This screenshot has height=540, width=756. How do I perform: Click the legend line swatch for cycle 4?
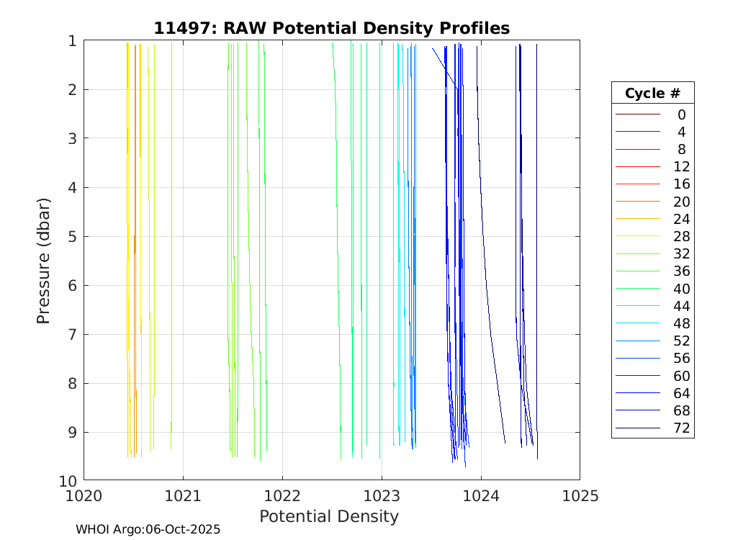click(637, 132)
